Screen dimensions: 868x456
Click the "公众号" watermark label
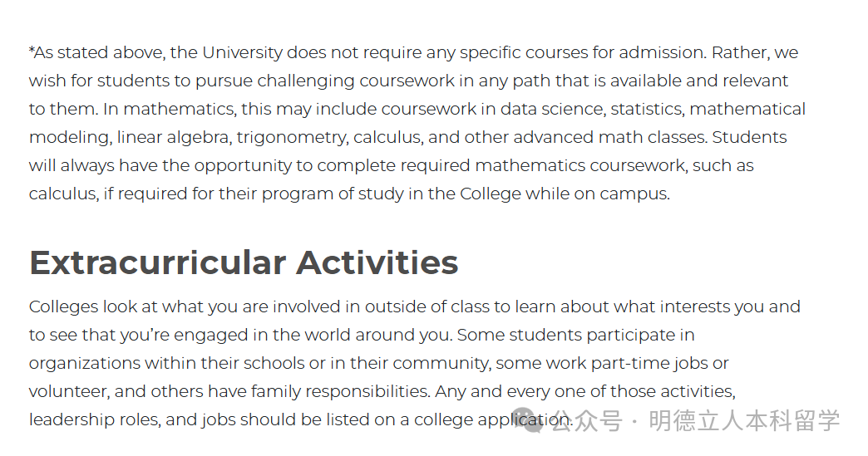coord(587,420)
